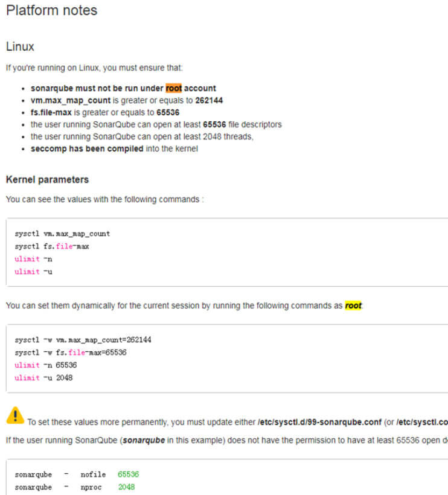The width and height of the screenshot is (448, 495).
Task: Click code line 'sysctl vm.max_map_count'
Action: (x=62, y=234)
